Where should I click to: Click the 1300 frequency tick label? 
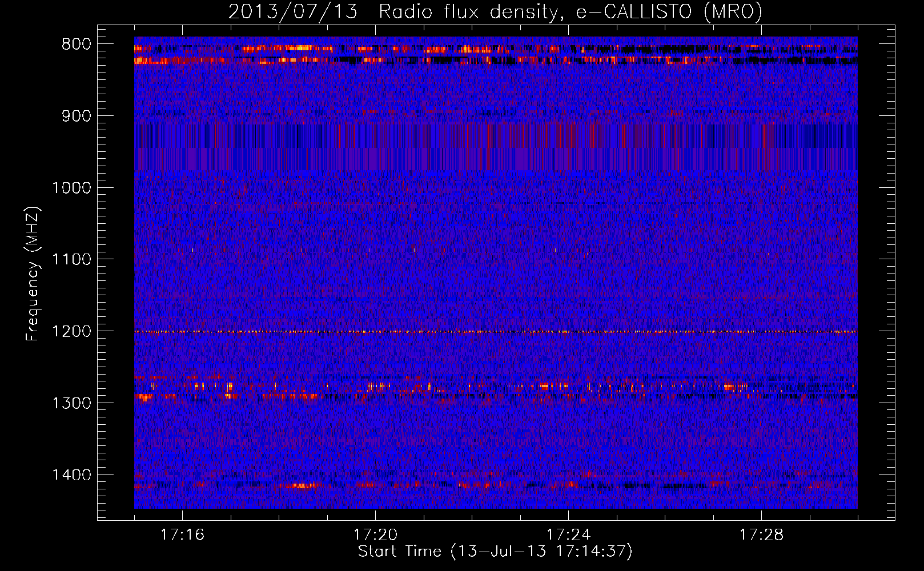pyautogui.click(x=71, y=403)
